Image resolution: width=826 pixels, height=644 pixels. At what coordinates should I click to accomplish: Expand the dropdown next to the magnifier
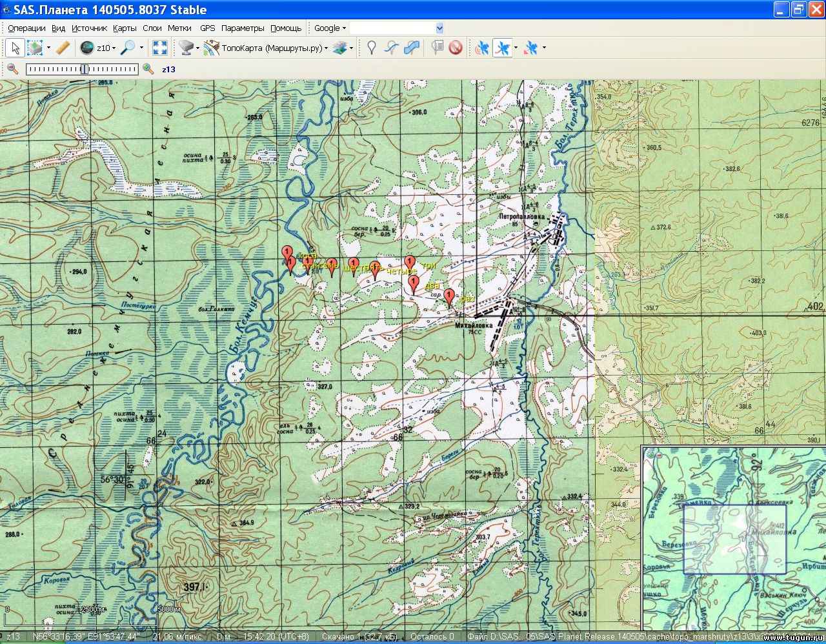coord(141,48)
